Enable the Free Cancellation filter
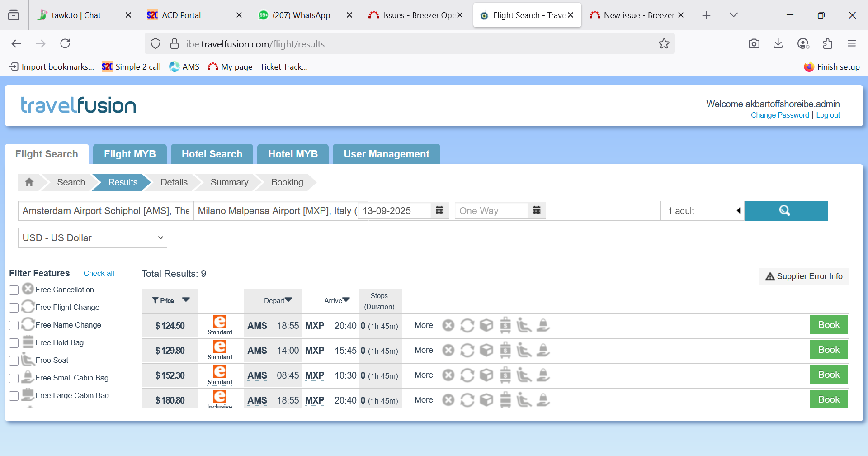The height and width of the screenshot is (456, 868). [14, 290]
